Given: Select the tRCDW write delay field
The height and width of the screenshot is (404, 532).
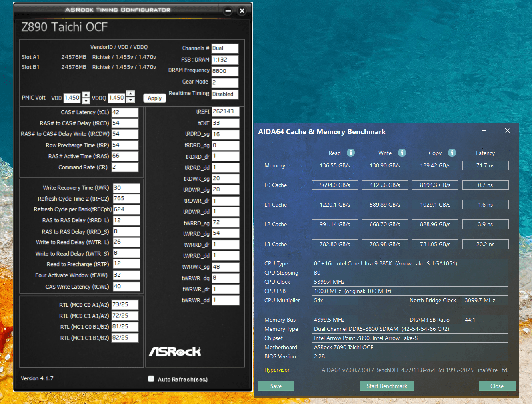Looking at the screenshot, I should click(x=125, y=134).
